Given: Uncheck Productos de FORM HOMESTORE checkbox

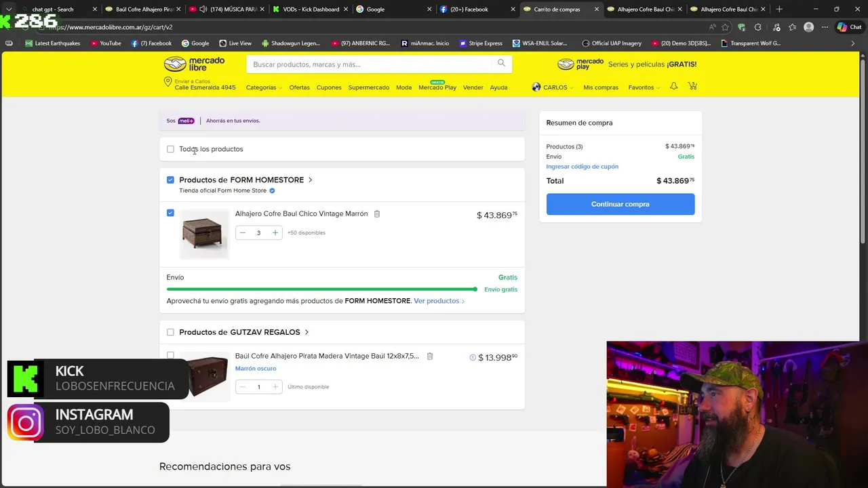Looking at the screenshot, I should click(170, 180).
